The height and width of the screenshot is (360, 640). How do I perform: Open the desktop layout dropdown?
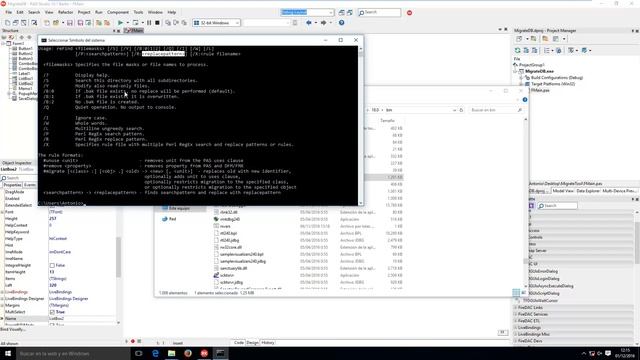307,13
